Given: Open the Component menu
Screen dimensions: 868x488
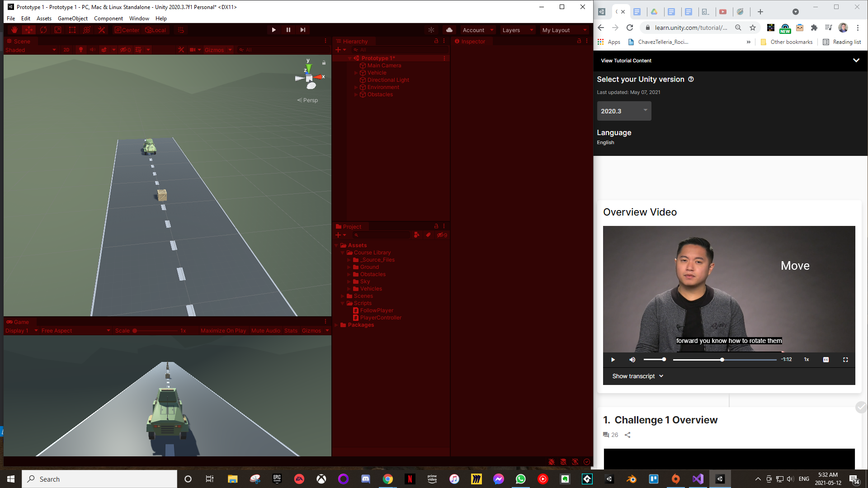Looking at the screenshot, I should coord(108,19).
